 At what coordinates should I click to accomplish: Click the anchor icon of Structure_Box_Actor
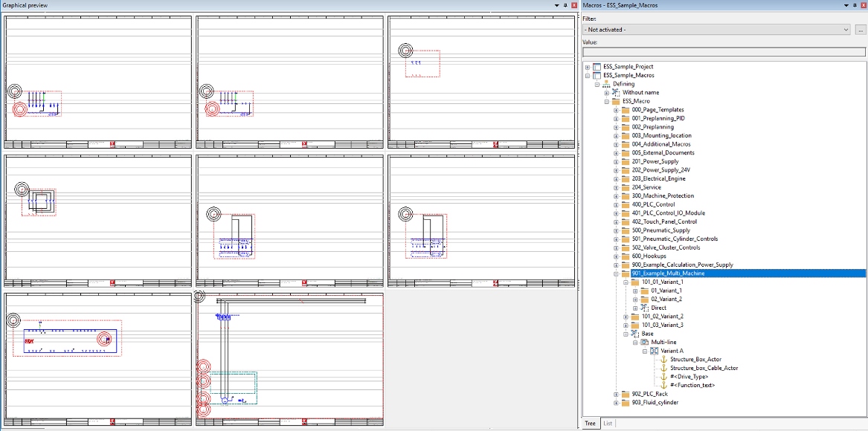click(x=663, y=360)
